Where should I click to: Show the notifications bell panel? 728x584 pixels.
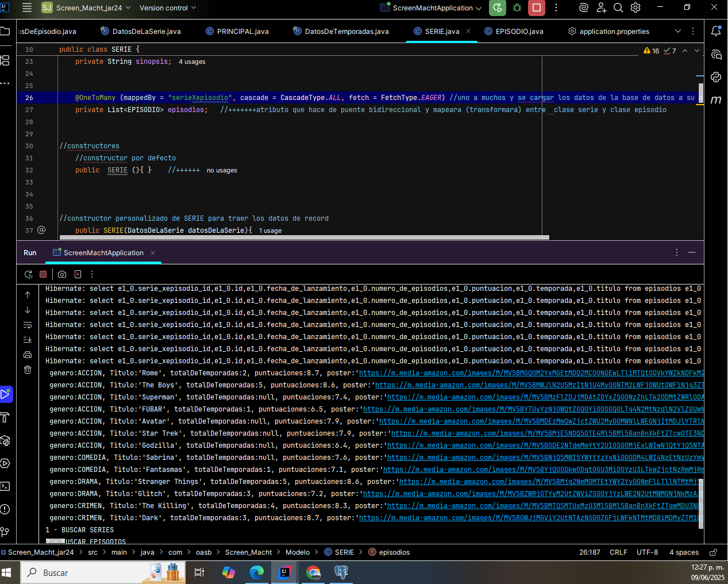[x=716, y=31]
